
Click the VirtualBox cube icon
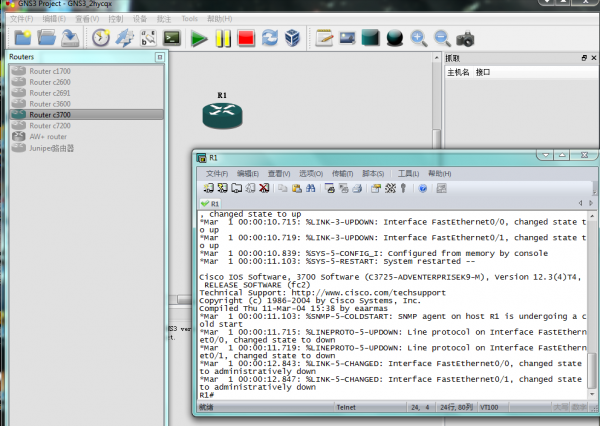coord(293,38)
